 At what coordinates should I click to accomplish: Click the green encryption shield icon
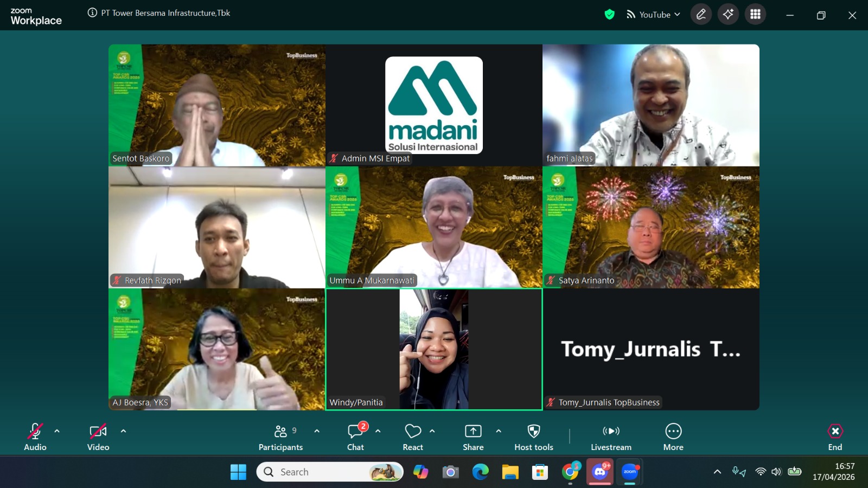coord(610,15)
